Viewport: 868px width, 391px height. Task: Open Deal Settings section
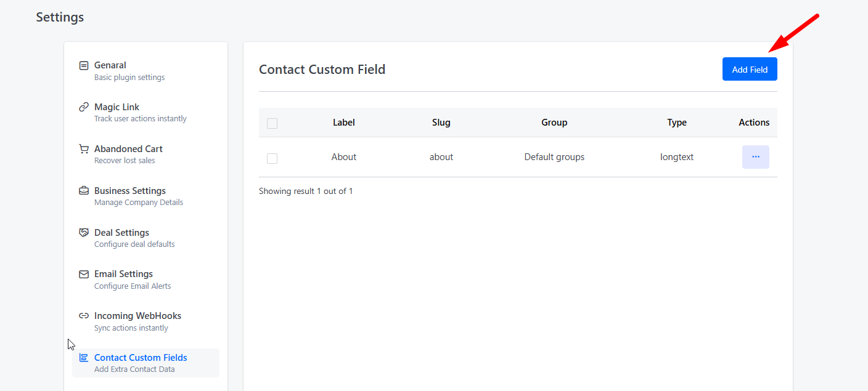tap(145, 238)
